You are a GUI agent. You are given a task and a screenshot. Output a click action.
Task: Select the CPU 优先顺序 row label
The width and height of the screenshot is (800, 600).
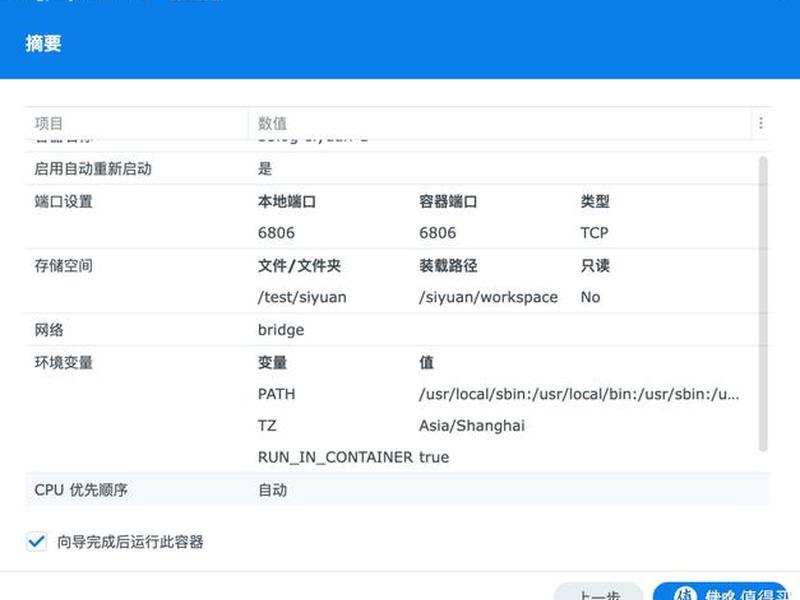(x=81, y=490)
